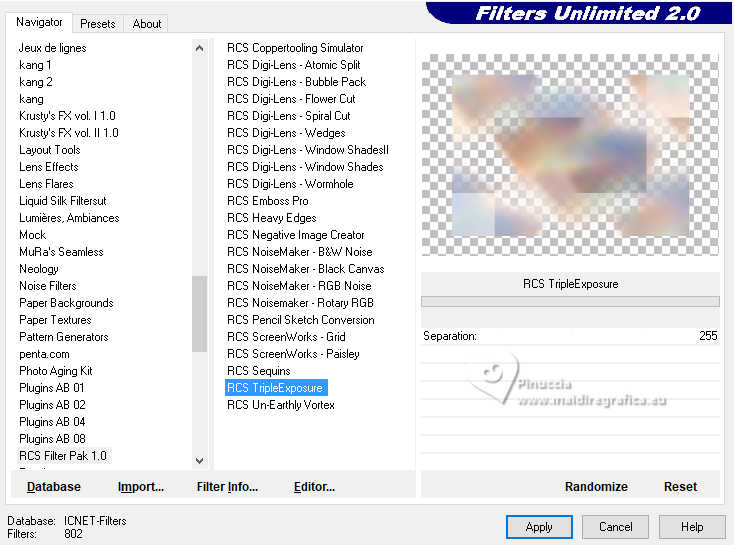Choose RCS Digi-Lens - Flower Cut
The image size is (734, 545).
(291, 99)
